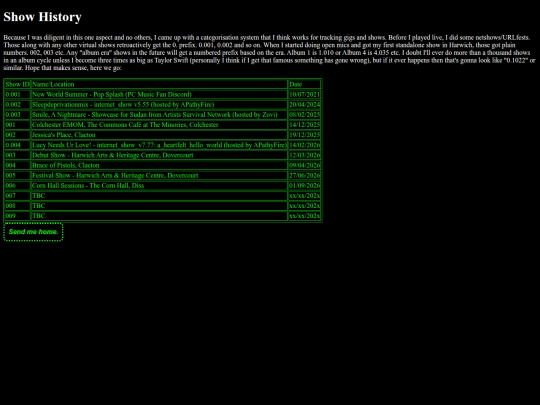The height and width of the screenshot is (405, 540).
Task: Click the TBC cell in row 009
Action: click(x=159, y=216)
